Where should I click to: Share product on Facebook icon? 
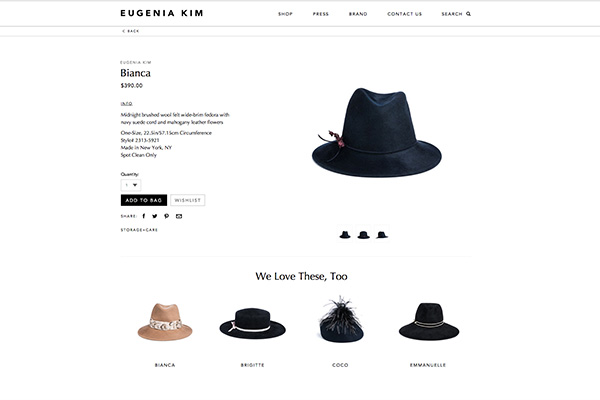tap(144, 216)
